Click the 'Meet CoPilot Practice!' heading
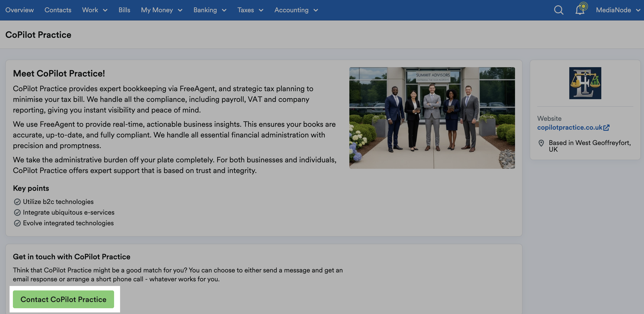644x314 pixels. 59,73
